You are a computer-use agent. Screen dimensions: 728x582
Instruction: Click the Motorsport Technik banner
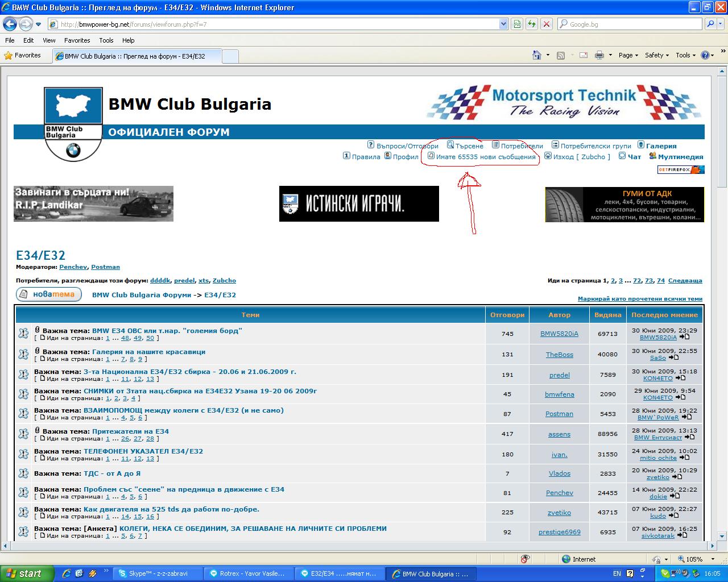point(565,103)
